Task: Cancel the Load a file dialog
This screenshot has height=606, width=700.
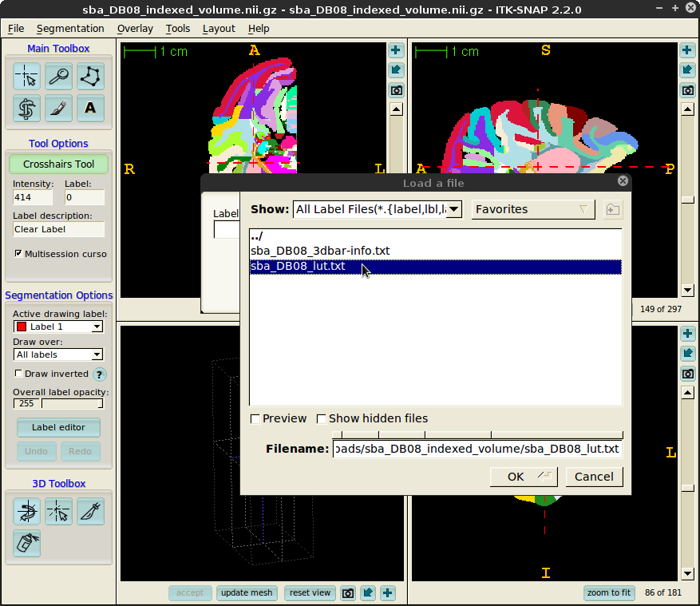Action: click(x=594, y=477)
